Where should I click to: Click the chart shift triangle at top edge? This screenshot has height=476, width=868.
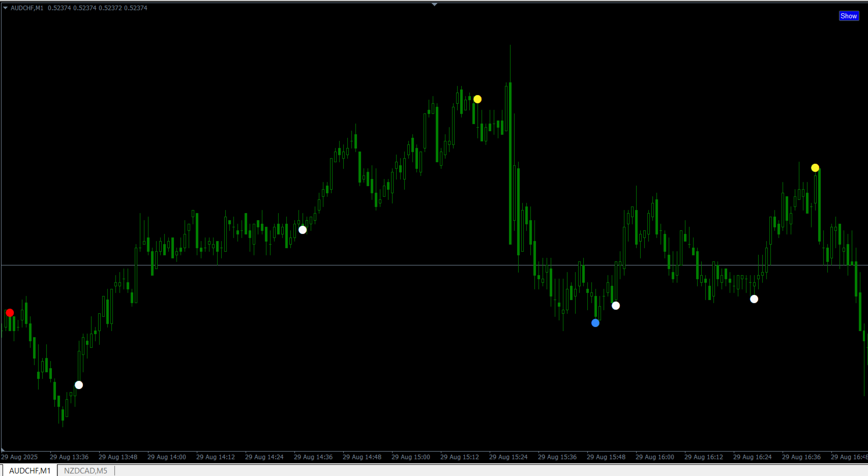pos(434,5)
